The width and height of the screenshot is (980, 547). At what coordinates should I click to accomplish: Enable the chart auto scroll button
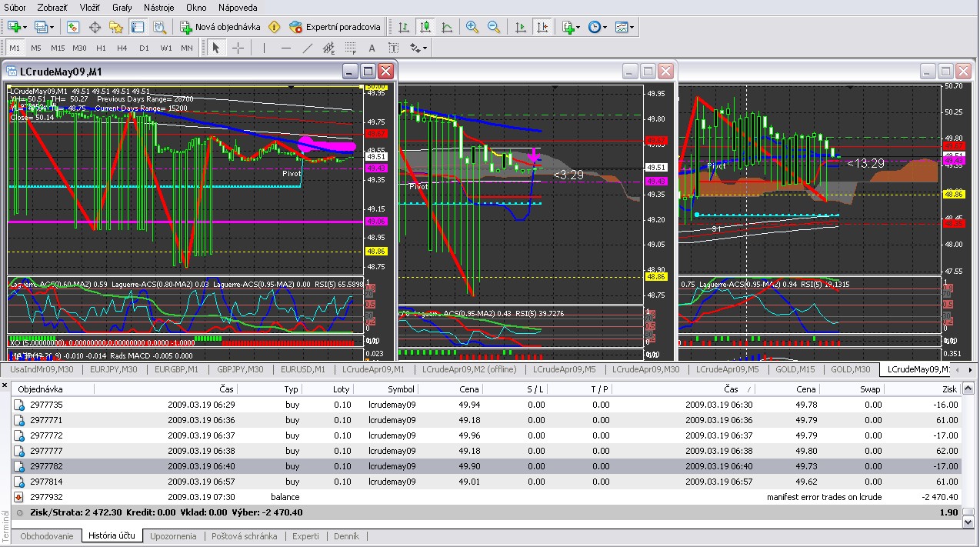[521, 27]
